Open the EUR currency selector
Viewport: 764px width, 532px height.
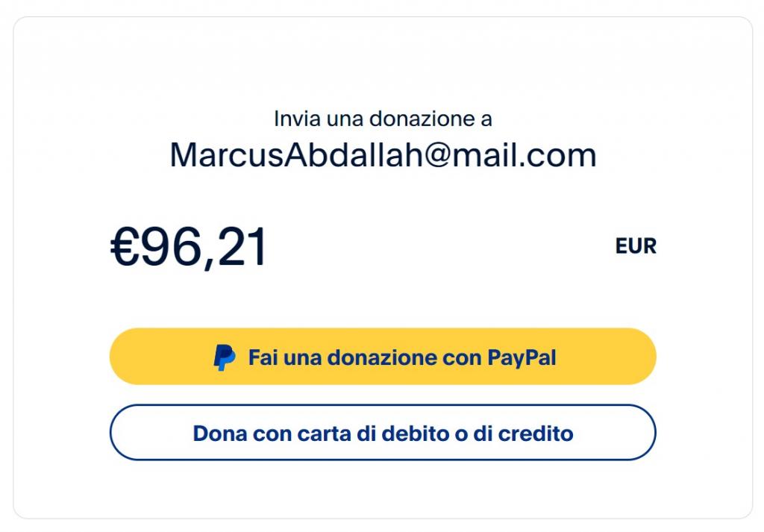(x=636, y=246)
